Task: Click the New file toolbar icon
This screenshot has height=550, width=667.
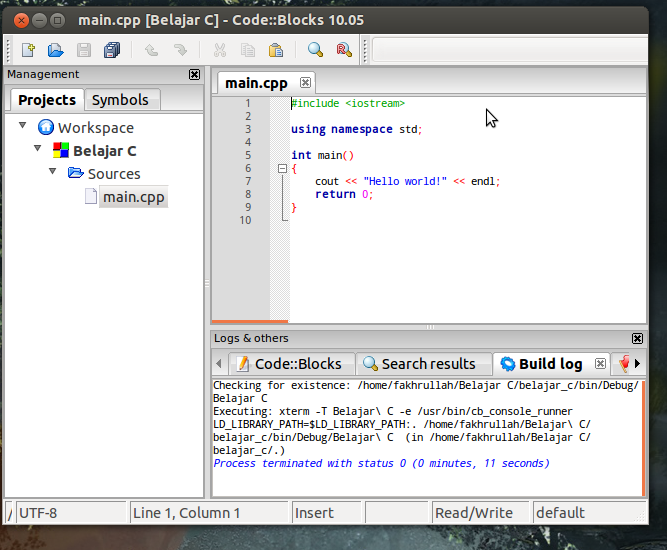Action: click(28, 50)
